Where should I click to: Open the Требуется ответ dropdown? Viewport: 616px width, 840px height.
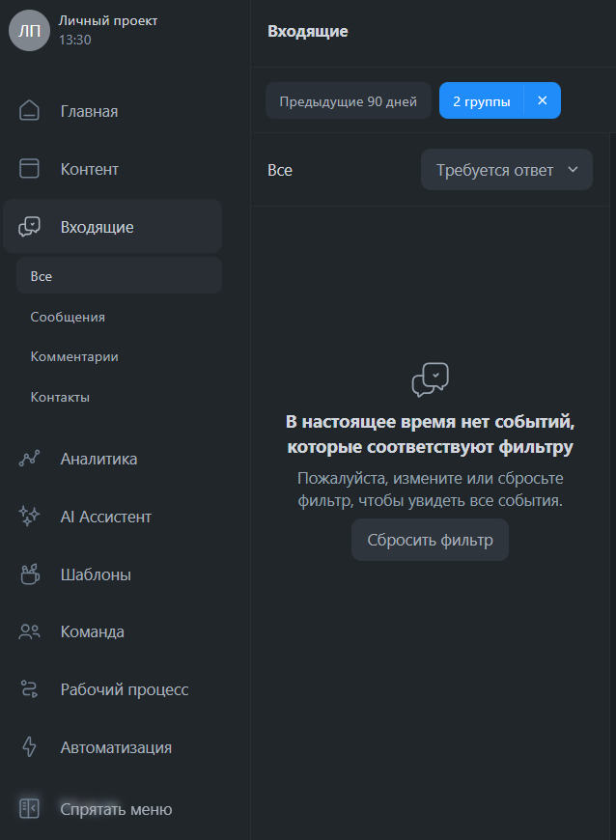tap(507, 170)
